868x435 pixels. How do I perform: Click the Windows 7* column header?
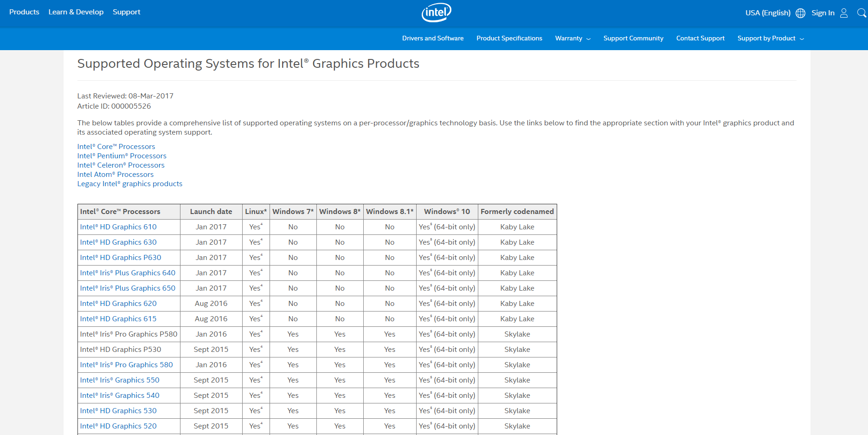click(x=293, y=212)
